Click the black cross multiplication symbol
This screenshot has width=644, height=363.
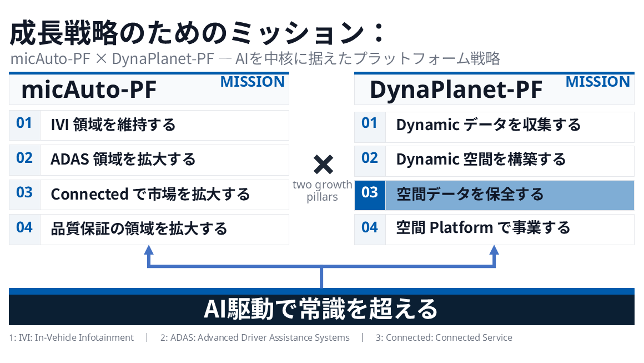(x=323, y=165)
